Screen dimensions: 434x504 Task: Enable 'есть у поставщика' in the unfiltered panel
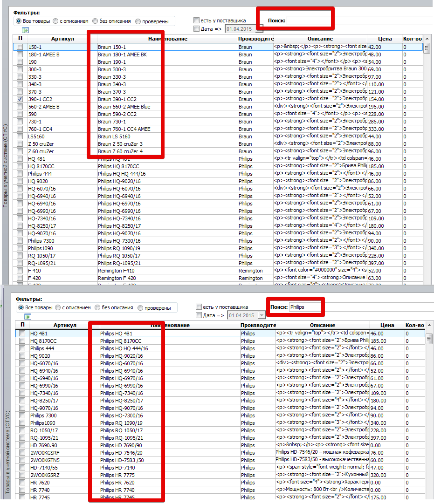click(196, 20)
